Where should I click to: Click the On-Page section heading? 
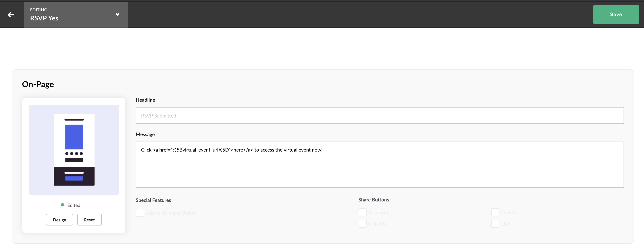[x=38, y=84]
